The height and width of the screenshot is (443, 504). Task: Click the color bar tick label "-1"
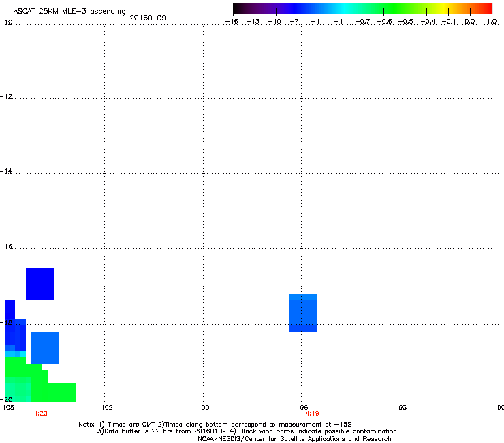click(338, 22)
